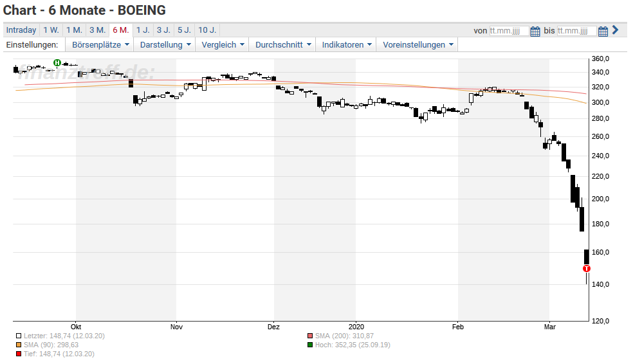Click the 'Dez' x-axis label

pos(273,327)
